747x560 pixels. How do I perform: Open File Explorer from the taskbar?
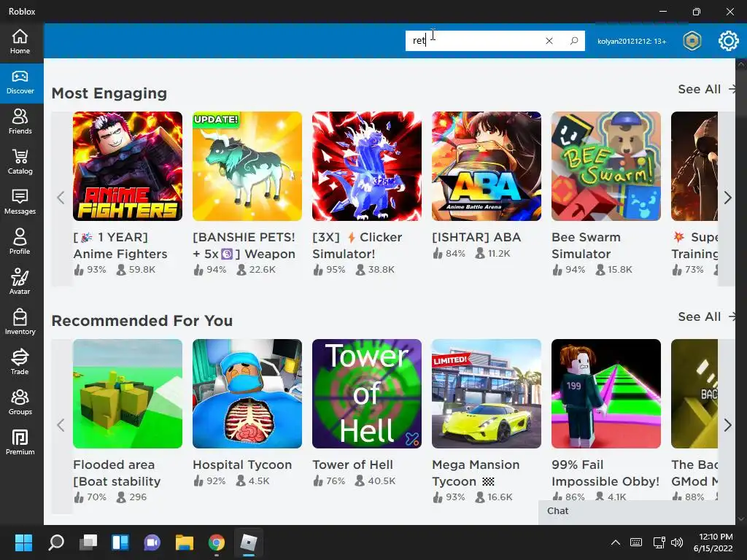click(185, 542)
